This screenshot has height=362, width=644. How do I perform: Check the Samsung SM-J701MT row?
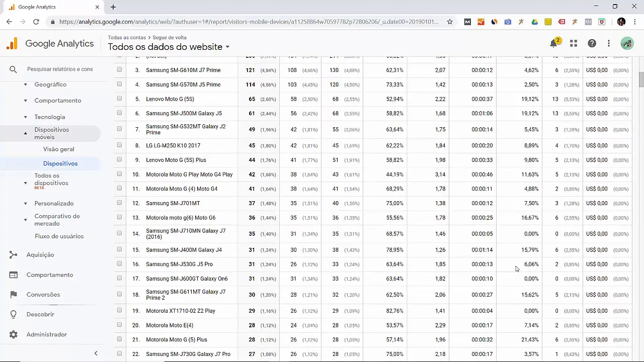119,203
